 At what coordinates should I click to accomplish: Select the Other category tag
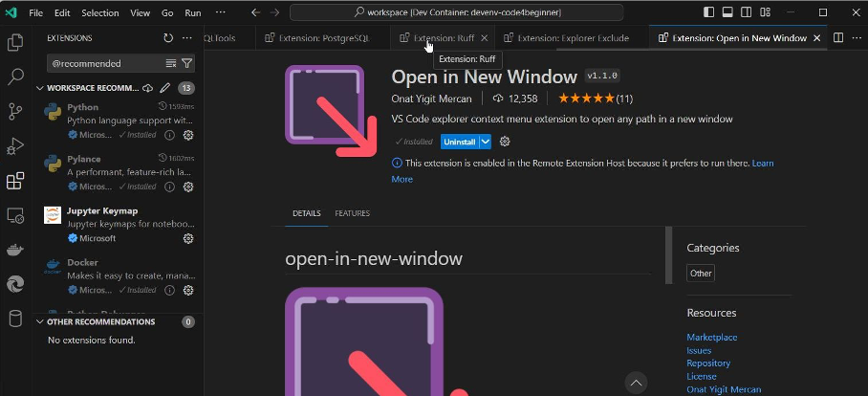coord(701,273)
